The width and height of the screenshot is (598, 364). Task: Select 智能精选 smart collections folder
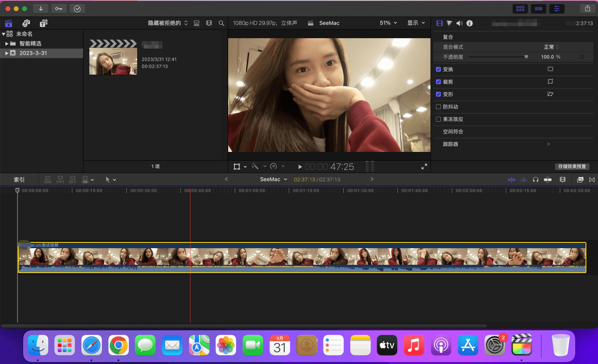[30, 44]
